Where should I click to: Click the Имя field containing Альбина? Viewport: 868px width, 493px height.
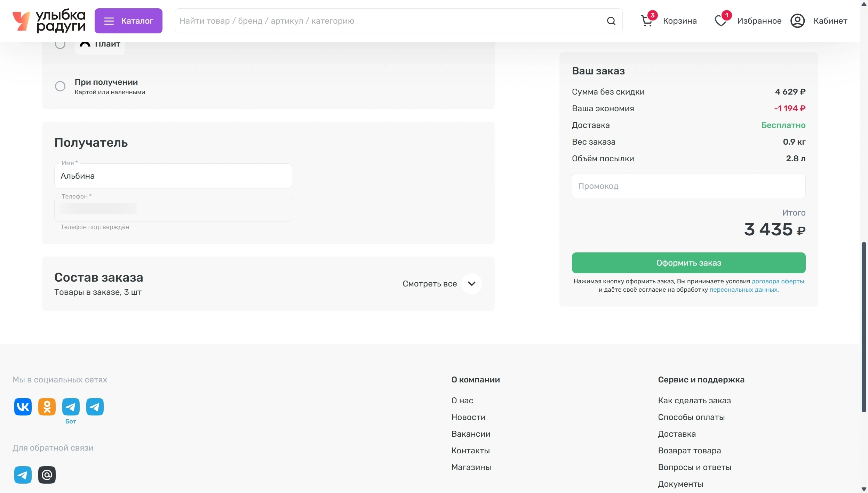click(x=173, y=176)
